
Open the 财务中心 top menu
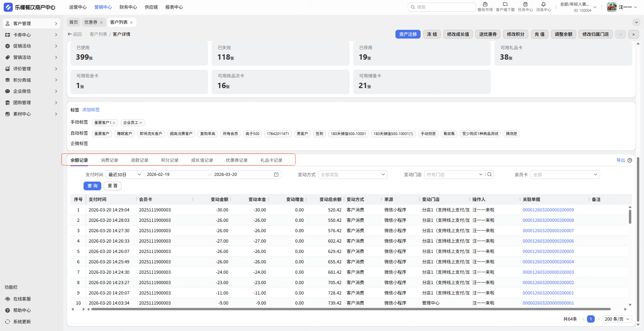(x=128, y=7)
